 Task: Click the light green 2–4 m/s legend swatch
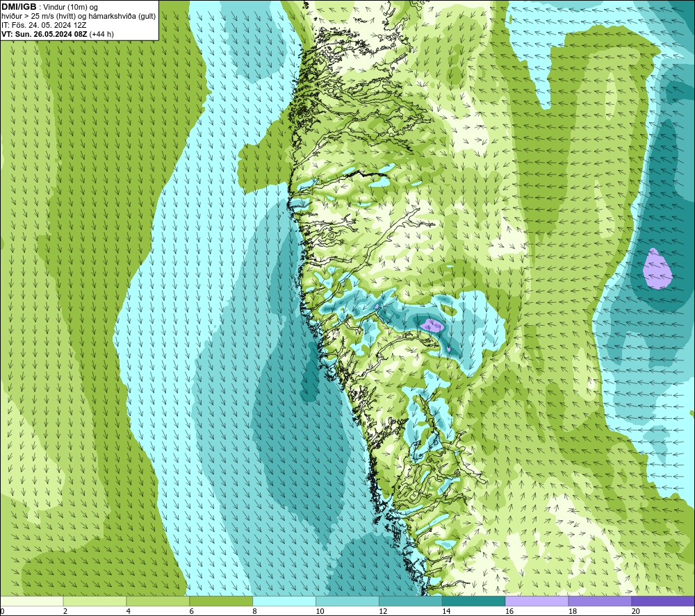coord(95,601)
